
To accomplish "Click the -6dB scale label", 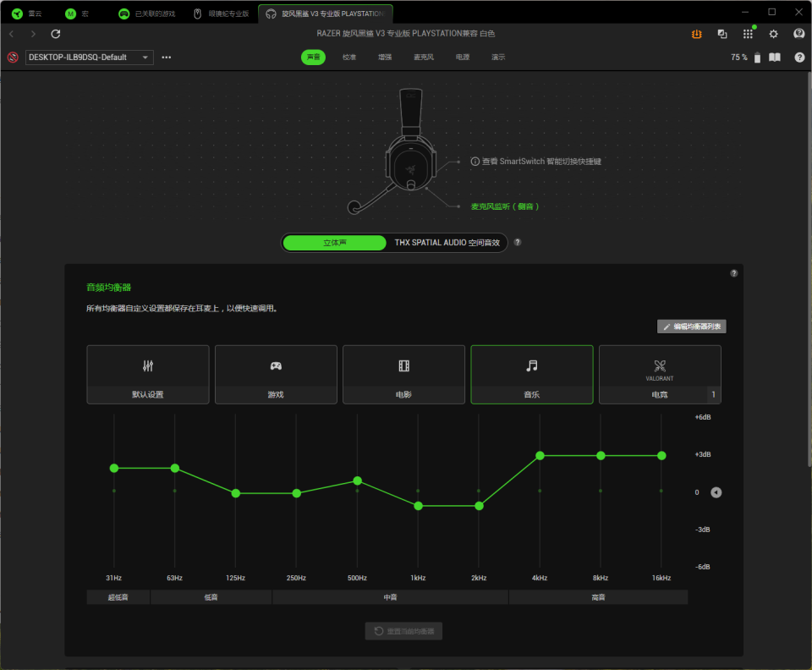I will tap(703, 567).
